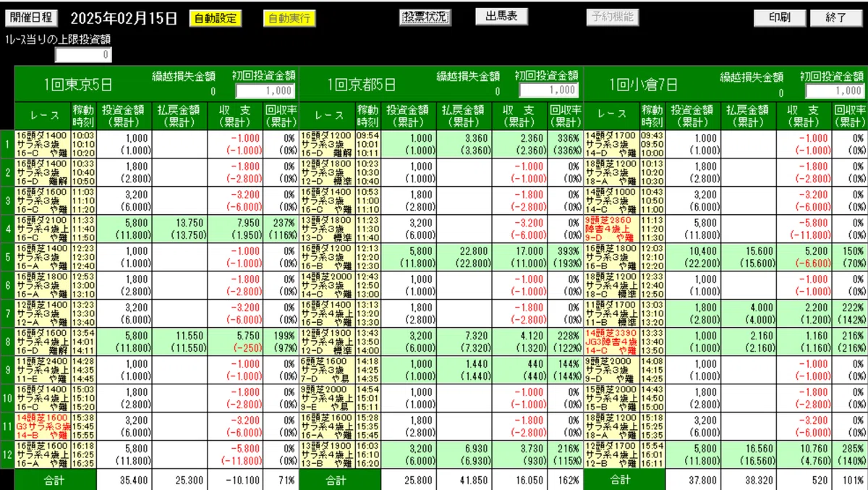Click the 印刷 print button
This screenshot has height=490, width=868.
click(x=779, y=17)
